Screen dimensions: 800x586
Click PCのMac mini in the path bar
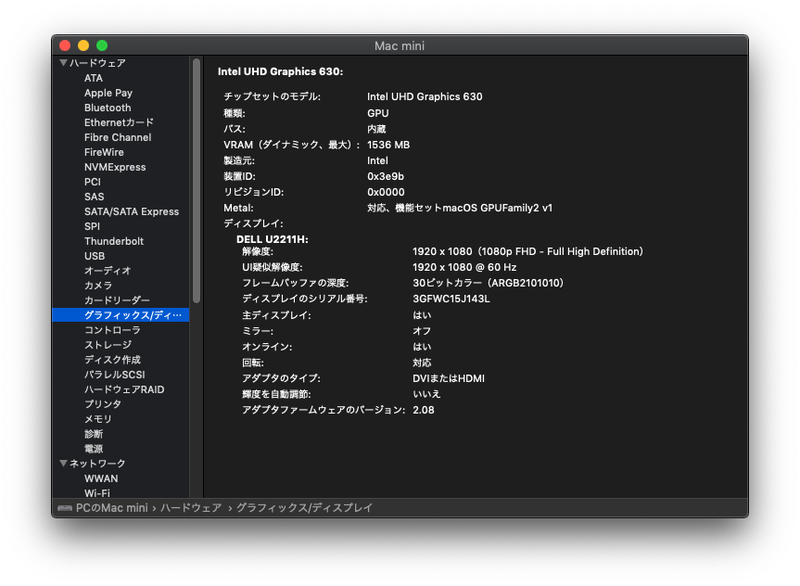(112, 508)
